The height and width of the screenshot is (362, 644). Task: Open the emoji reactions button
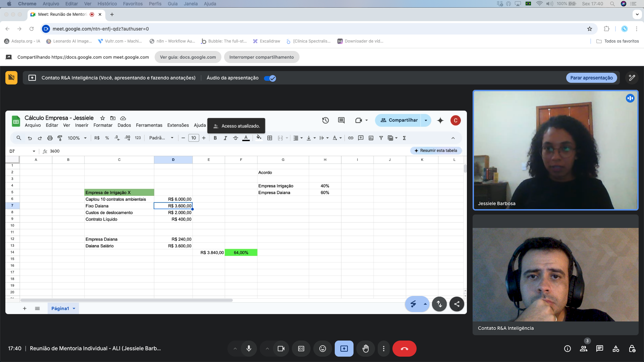point(322,349)
